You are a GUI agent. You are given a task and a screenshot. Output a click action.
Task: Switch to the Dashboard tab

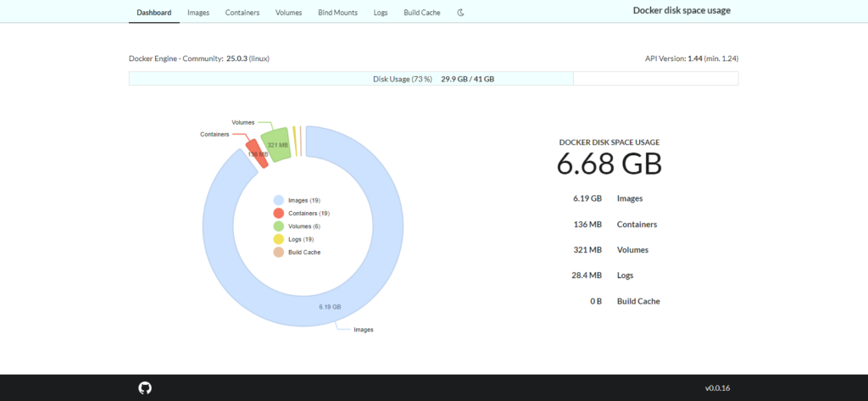pyautogui.click(x=154, y=12)
